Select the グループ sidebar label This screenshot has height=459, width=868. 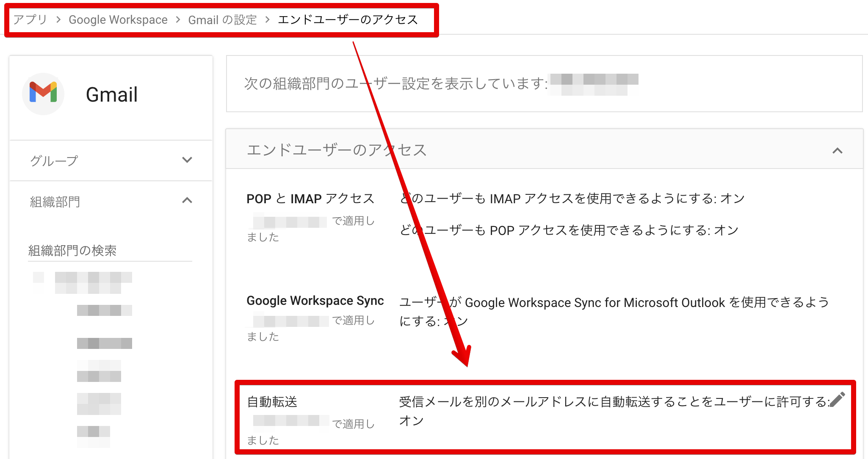click(54, 160)
